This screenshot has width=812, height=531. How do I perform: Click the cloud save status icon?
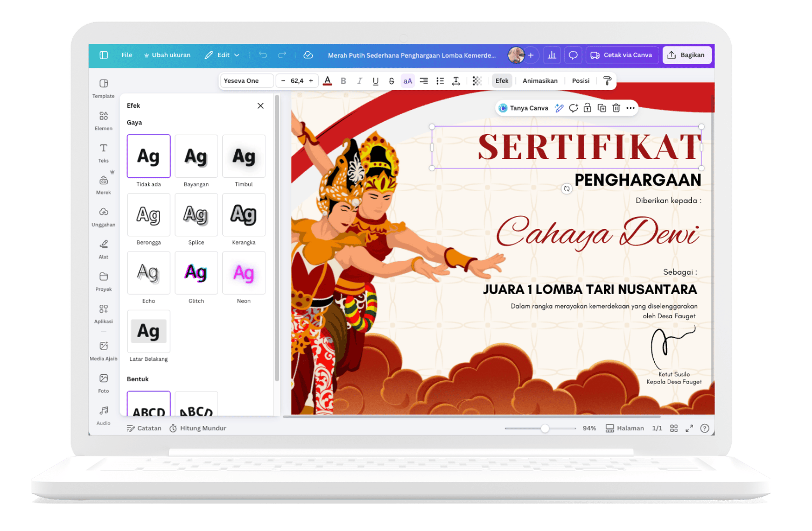(x=308, y=55)
